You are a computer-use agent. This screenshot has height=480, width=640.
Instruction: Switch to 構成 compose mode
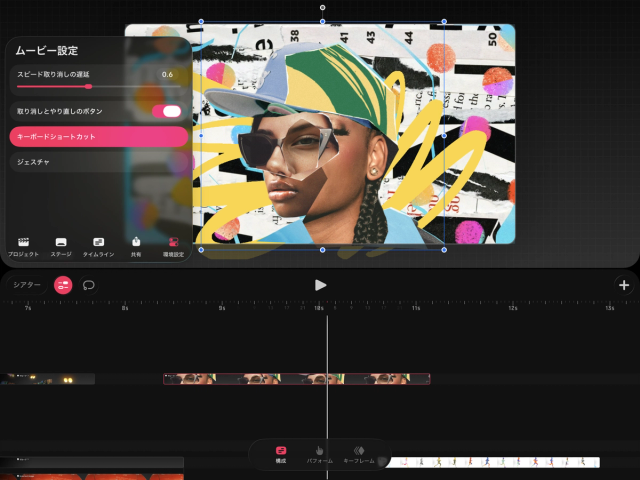click(281, 454)
